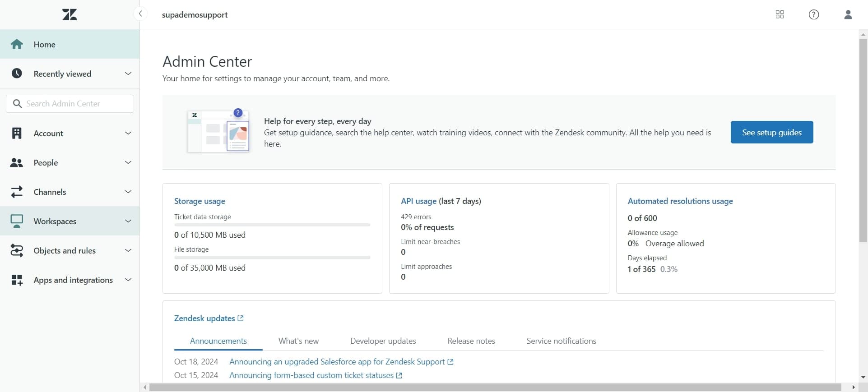
Task: Switch to the Service notifications tab
Action: 562,341
